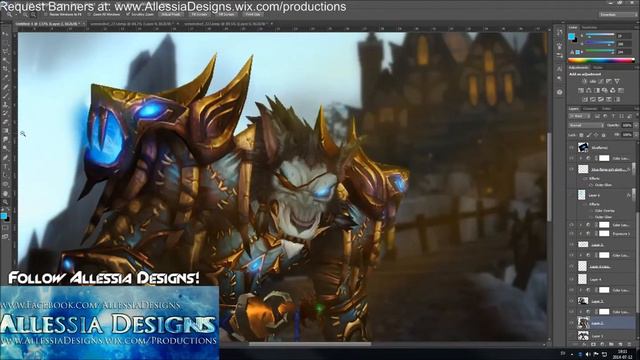This screenshot has height=360, width=640.
Task: Create a new layer from Layers footer
Action: (x=620, y=345)
